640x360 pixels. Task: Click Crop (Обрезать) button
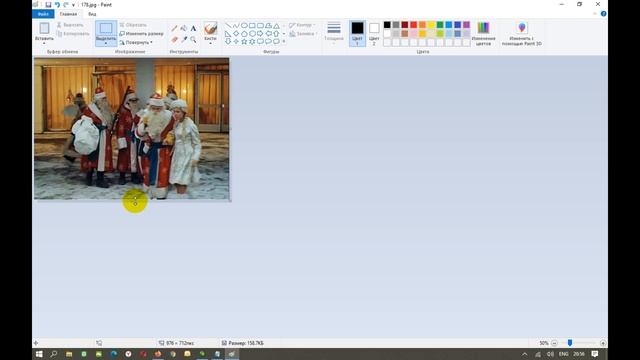[x=133, y=25]
